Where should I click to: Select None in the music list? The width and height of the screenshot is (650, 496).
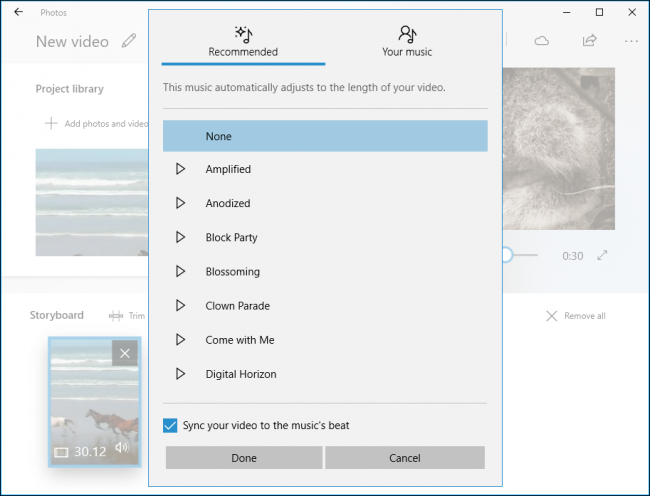(325, 136)
